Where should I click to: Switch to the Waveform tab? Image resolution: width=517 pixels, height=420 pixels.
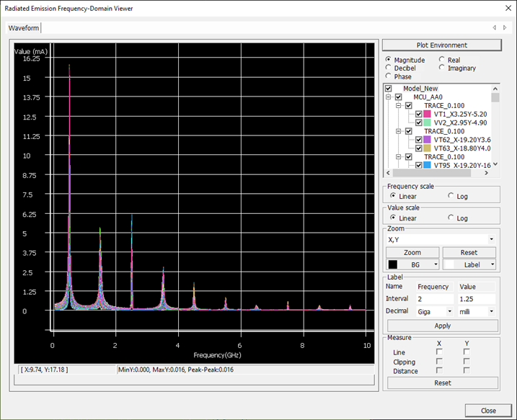23,27
